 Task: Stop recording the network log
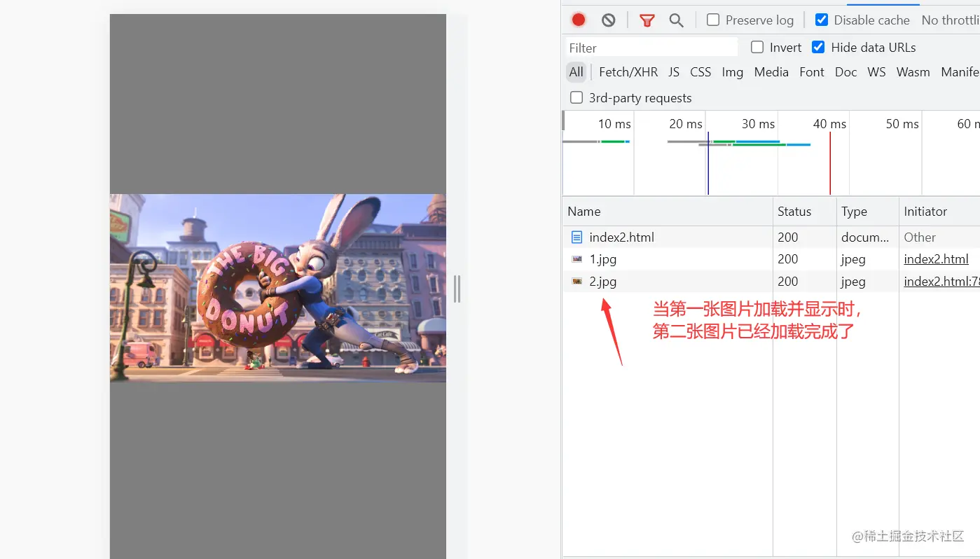click(577, 20)
